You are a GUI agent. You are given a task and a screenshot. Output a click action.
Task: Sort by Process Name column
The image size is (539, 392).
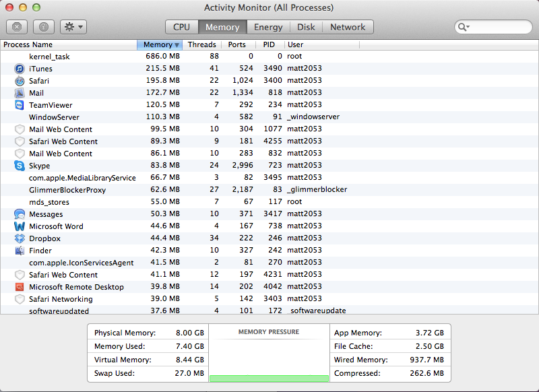[69, 44]
